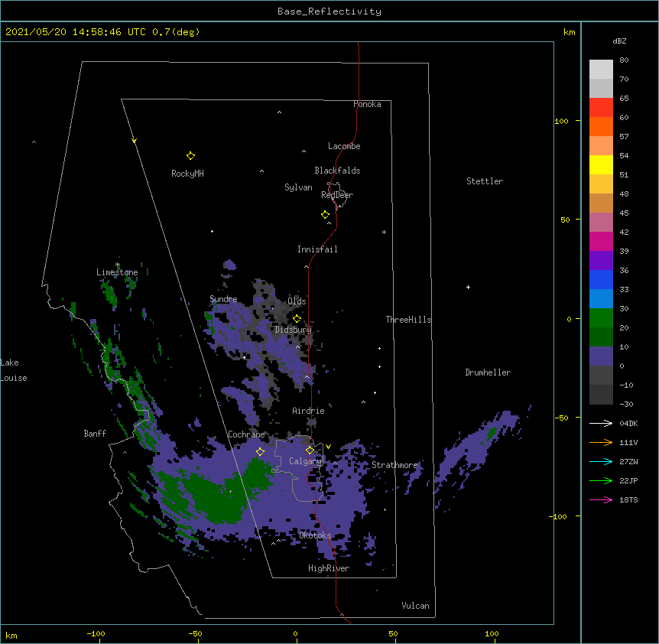
Task: Click the 04DK legend text
Action: (628, 423)
